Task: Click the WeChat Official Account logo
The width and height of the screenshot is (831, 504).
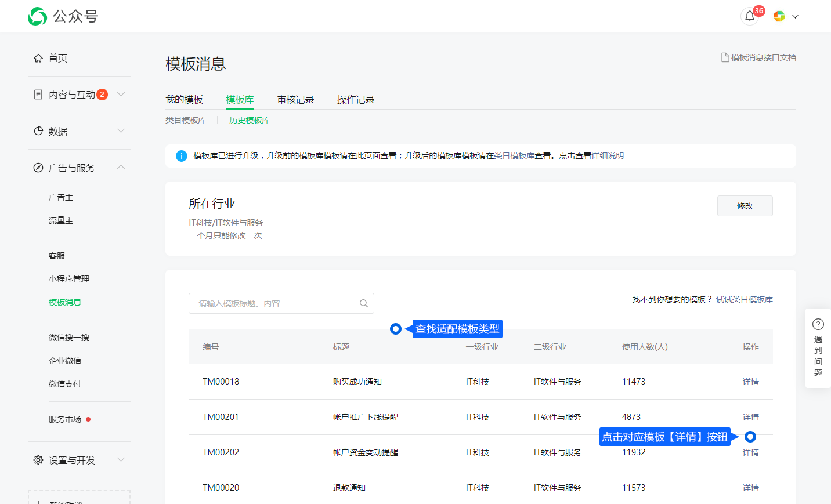Action: click(38, 16)
